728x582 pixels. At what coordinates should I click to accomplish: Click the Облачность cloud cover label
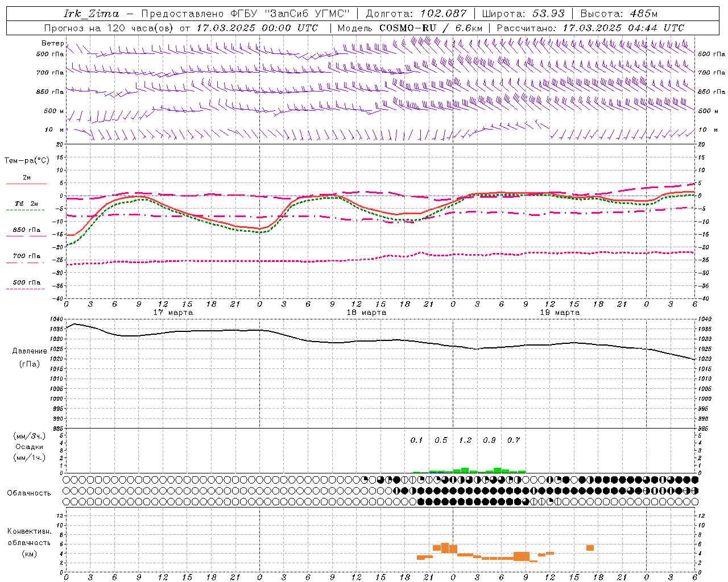click(x=29, y=493)
